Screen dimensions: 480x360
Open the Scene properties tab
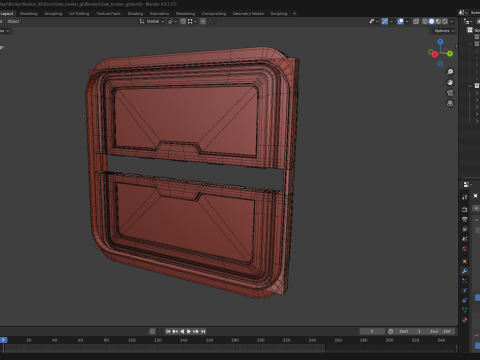pyautogui.click(x=465, y=239)
